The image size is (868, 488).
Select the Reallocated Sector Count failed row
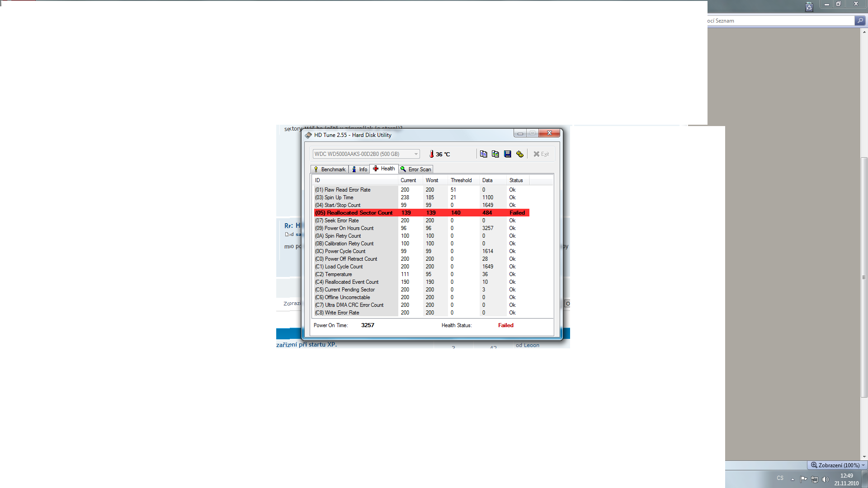(421, 213)
